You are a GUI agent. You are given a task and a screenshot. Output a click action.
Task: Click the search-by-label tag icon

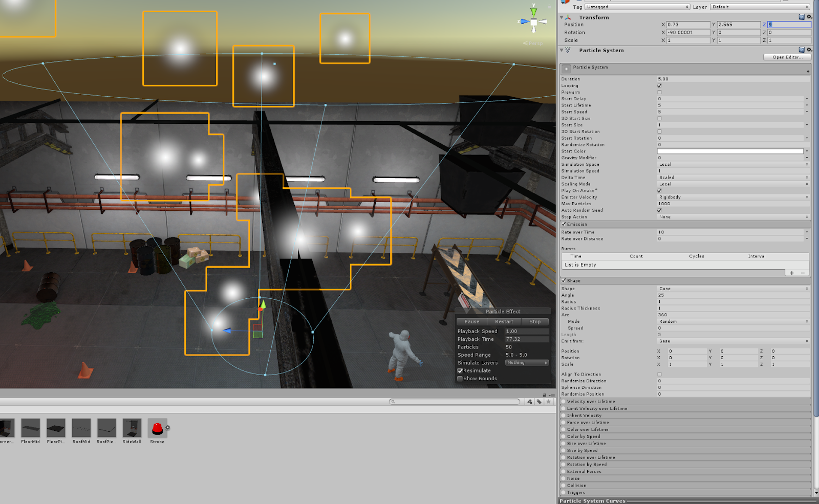[x=539, y=402]
